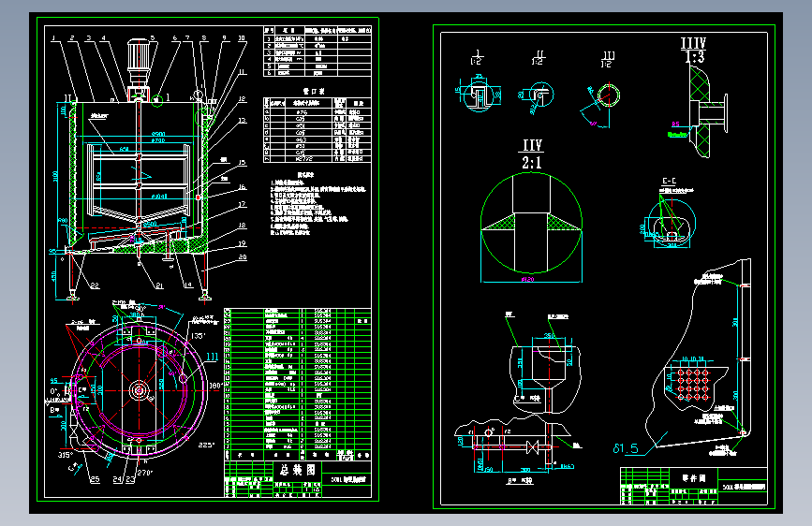Click the 'E-E' section view label
This screenshot has height=526, width=812.
point(669,181)
